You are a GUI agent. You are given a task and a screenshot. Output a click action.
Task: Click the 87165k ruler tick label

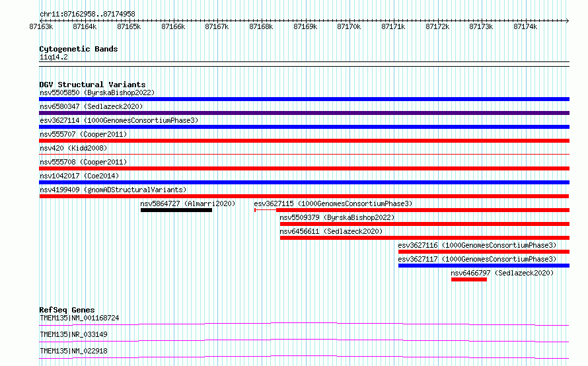pos(129,26)
